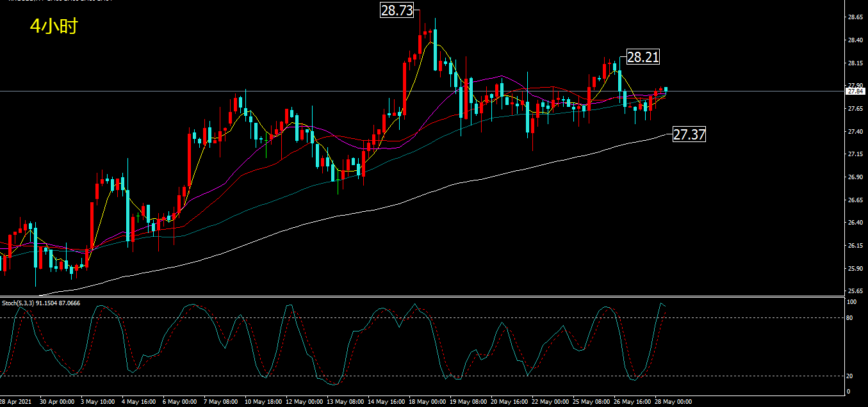Select the 28.73 high price label

pos(397,10)
